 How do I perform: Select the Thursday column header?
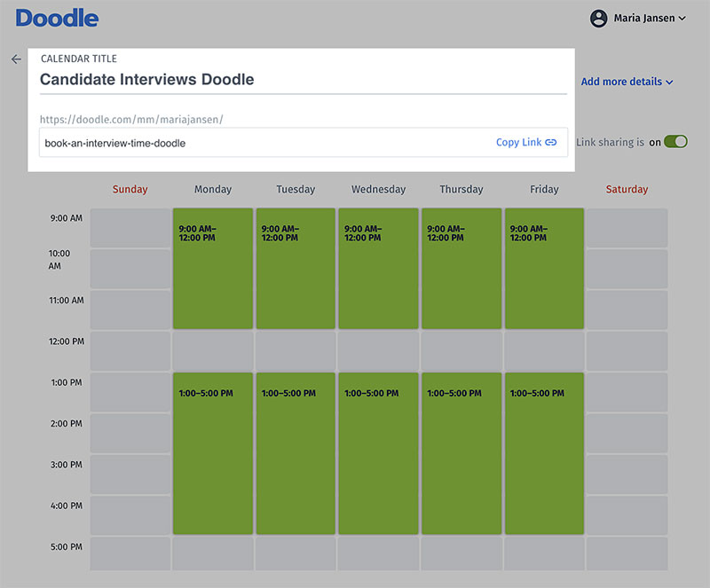click(x=461, y=189)
